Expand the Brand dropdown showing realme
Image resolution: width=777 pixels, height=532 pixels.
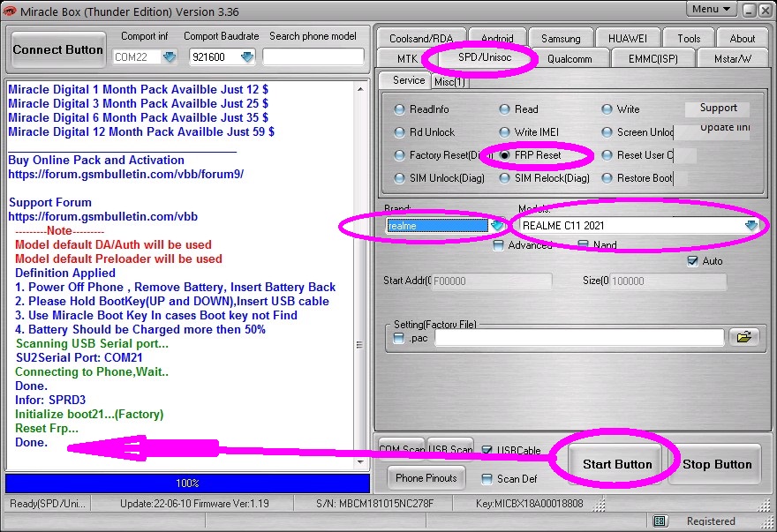click(x=496, y=226)
